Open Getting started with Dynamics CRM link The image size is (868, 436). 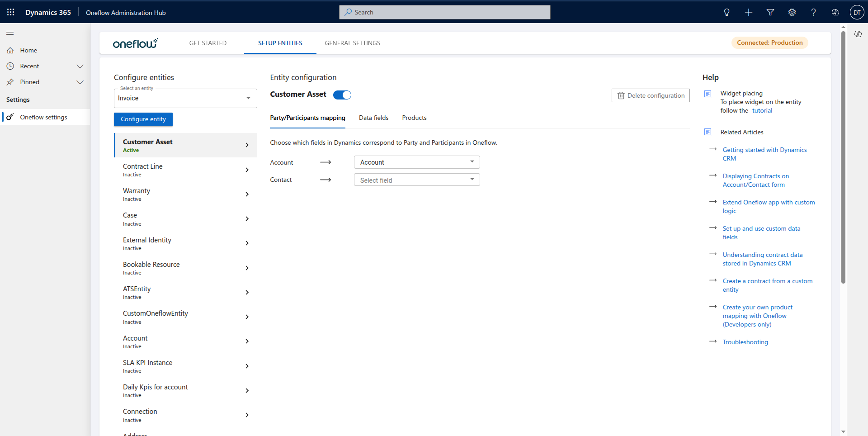764,154
